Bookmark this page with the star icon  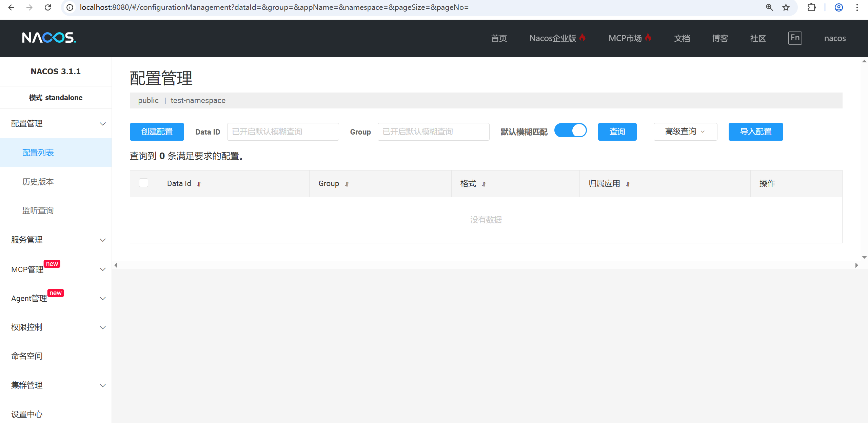(x=786, y=7)
